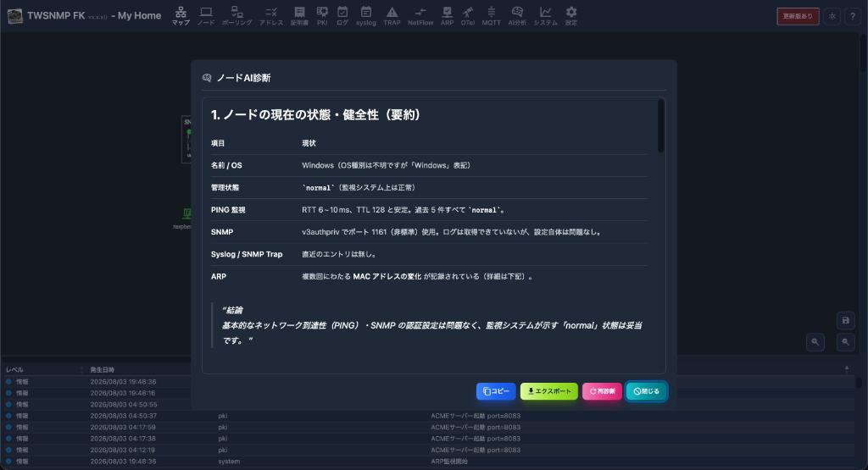The image size is (868, 470).
Task: Click the AI diagnosis dialog scrollbar
Action: pyautogui.click(x=660, y=126)
